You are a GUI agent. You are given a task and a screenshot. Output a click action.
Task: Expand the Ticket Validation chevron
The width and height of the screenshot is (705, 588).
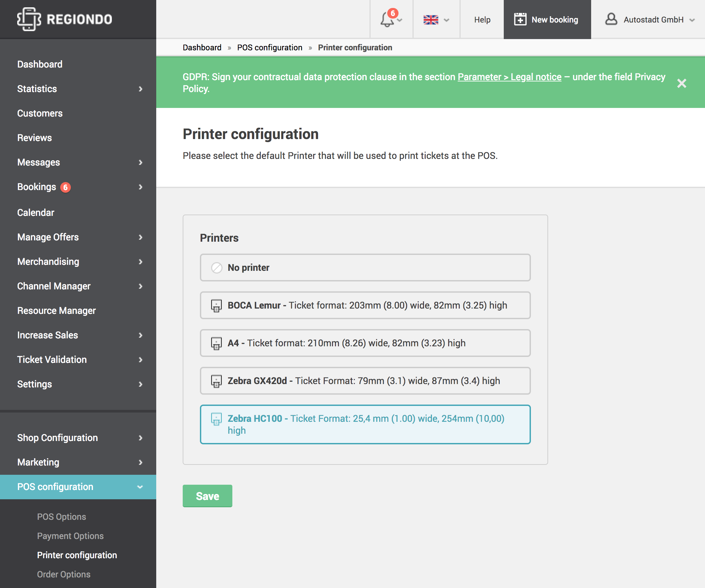(x=140, y=360)
